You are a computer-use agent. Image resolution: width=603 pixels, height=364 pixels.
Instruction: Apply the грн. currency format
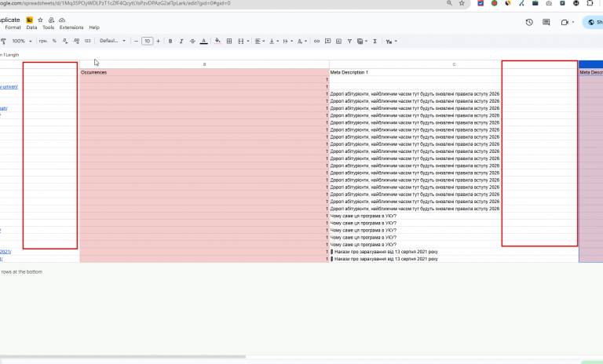pos(43,41)
